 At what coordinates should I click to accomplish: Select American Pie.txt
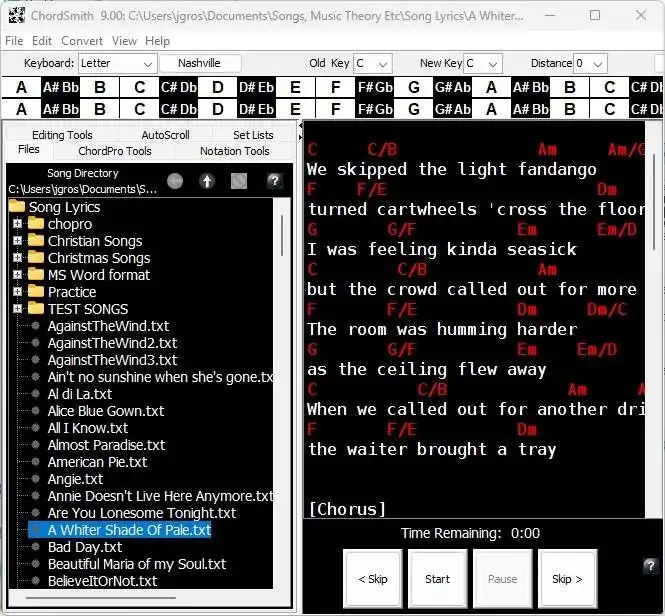(x=98, y=462)
